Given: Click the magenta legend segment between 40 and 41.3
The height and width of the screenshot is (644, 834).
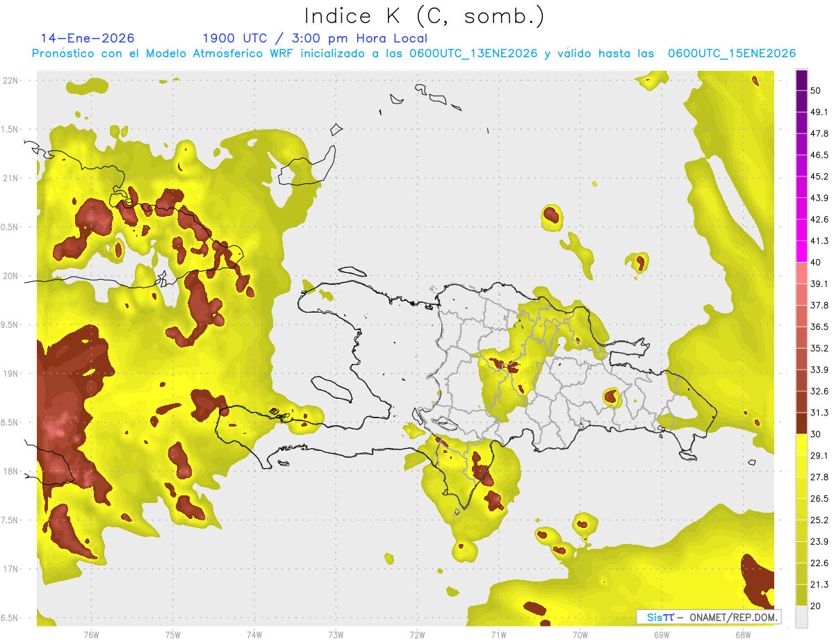Looking at the screenshot, I should (801, 251).
